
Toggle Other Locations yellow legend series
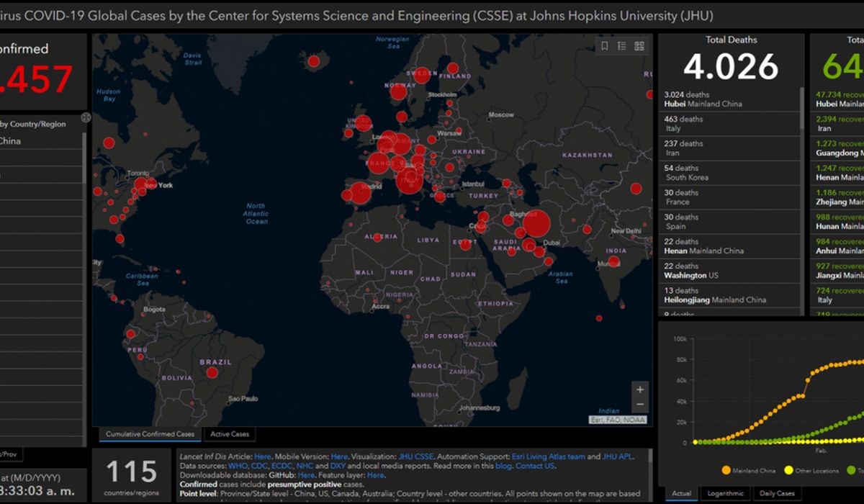812,471
